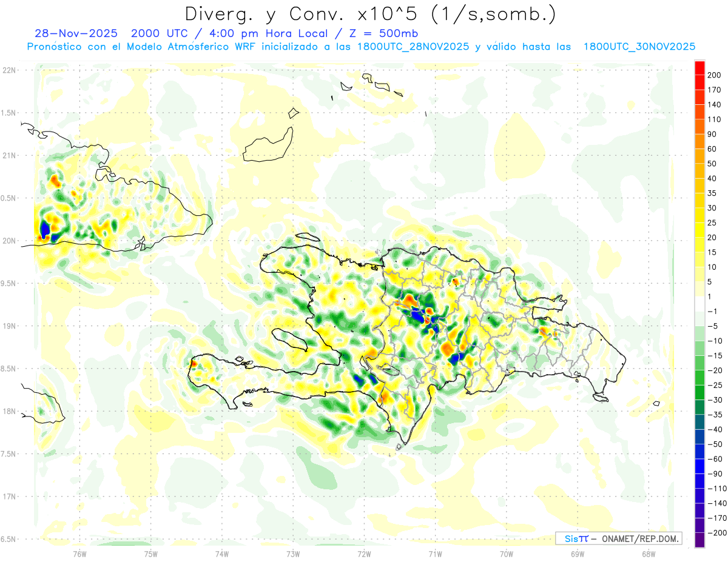The width and height of the screenshot is (728, 562).
Task: Click the "70W" longitude label
Action: coord(506,553)
